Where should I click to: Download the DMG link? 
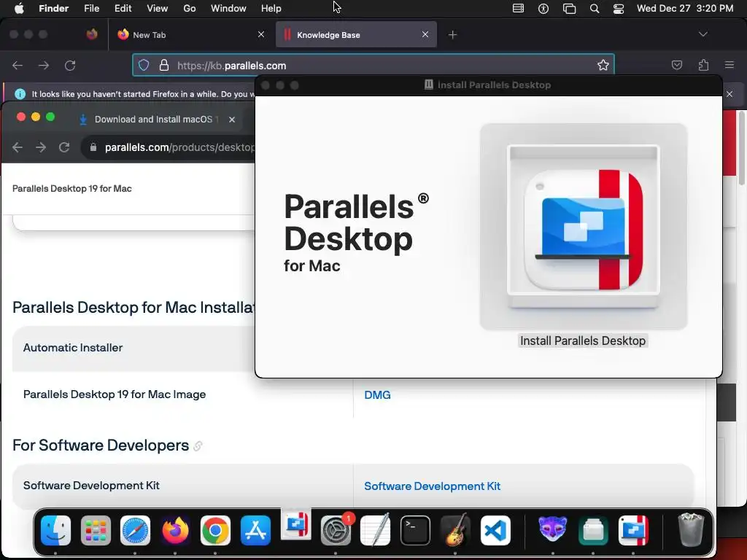[x=377, y=394]
